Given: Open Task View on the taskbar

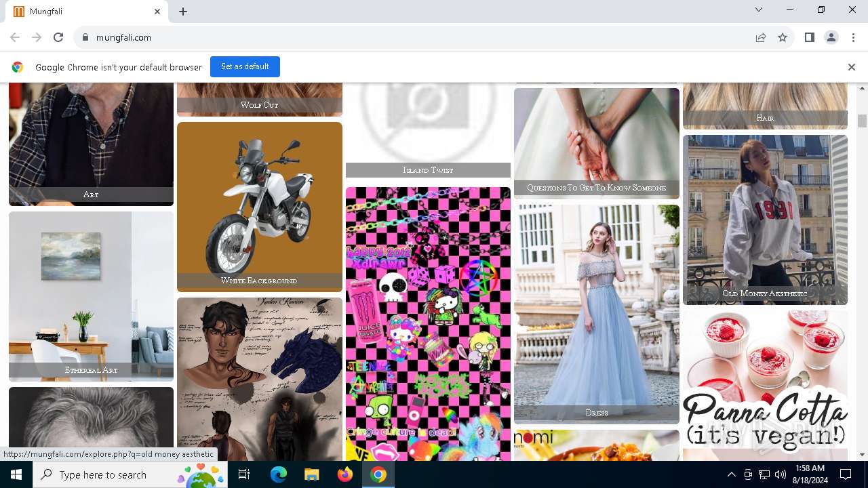Looking at the screenshot, I should pos(244,474).
